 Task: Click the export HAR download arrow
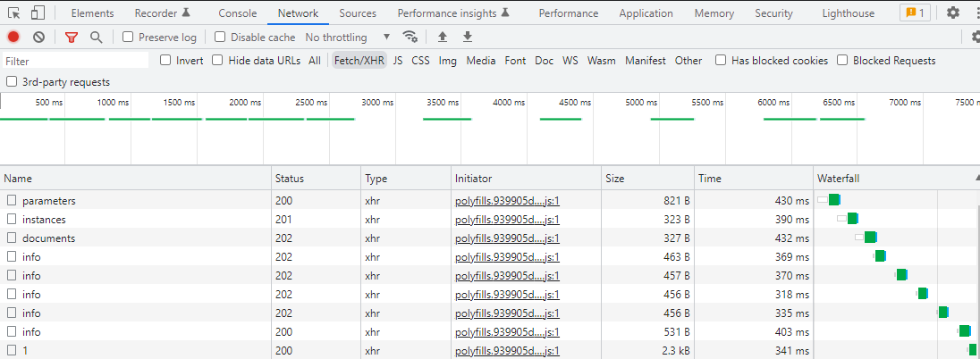click(x=467, y=37)
